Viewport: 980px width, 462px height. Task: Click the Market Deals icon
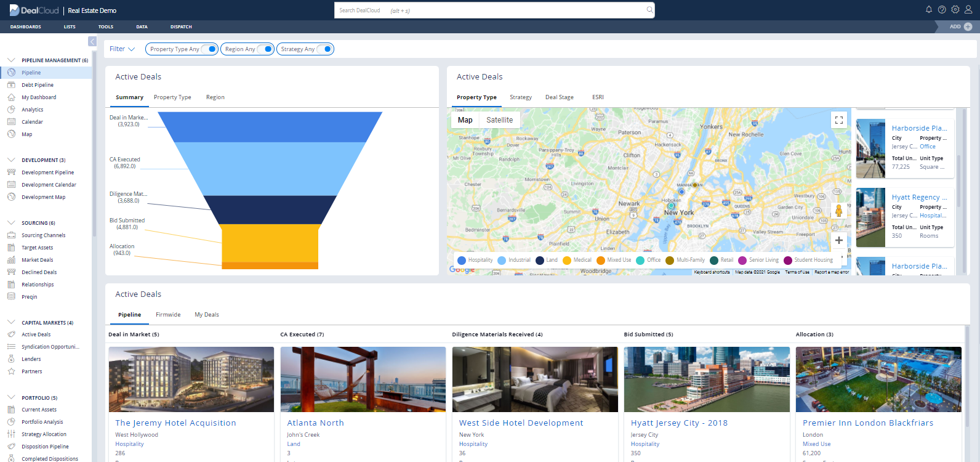(x=11, y=260)
